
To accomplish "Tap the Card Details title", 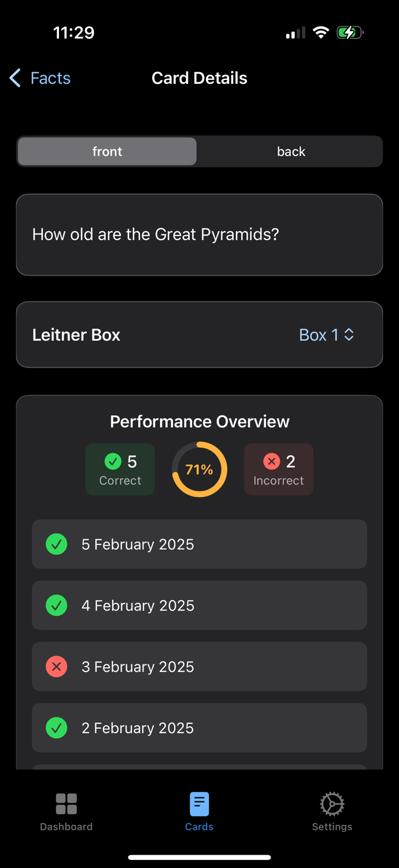I will tap(199, 78).
